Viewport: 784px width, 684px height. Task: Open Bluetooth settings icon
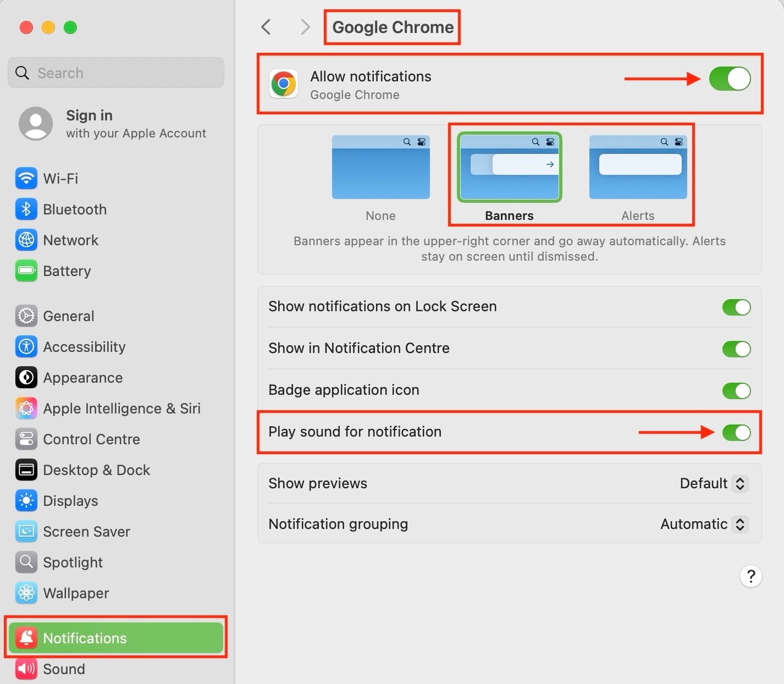[26, 209]
